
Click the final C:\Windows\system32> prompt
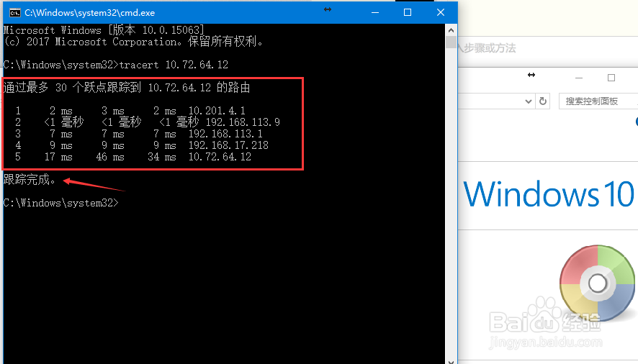(61, 203)
